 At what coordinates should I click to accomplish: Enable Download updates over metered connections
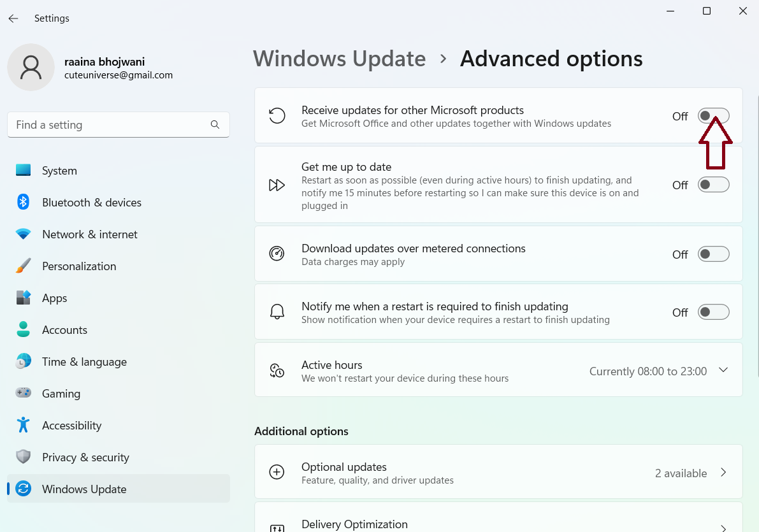(713, 254)
